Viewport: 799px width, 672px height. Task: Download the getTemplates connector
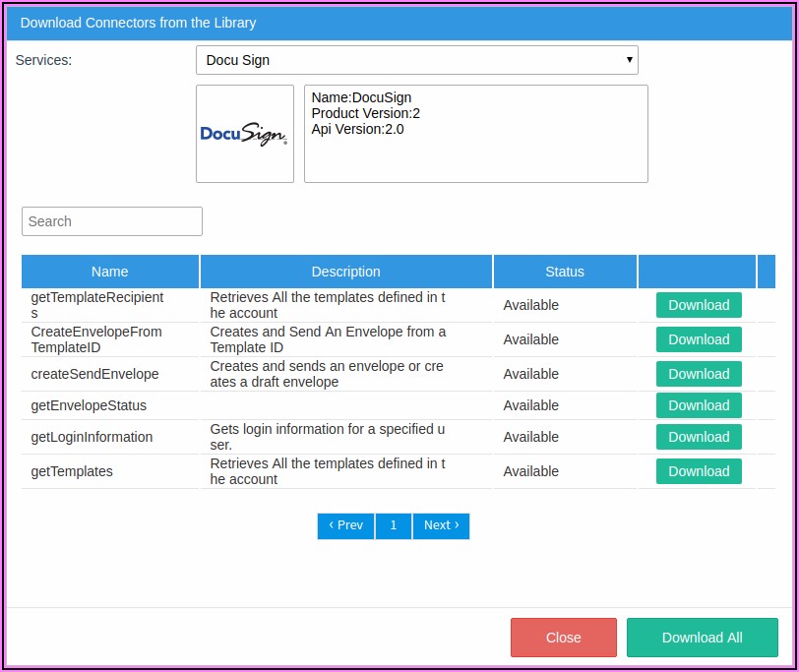point(699,471)
